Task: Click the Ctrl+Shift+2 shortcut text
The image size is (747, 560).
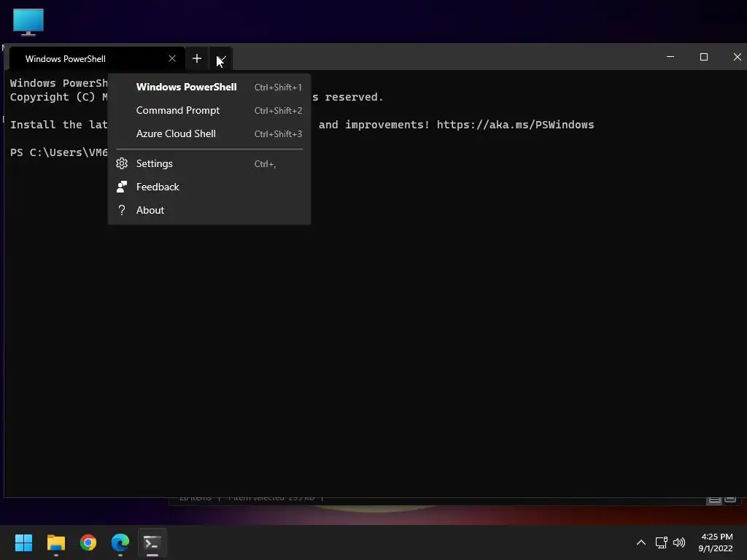Action: coord(278,111)
